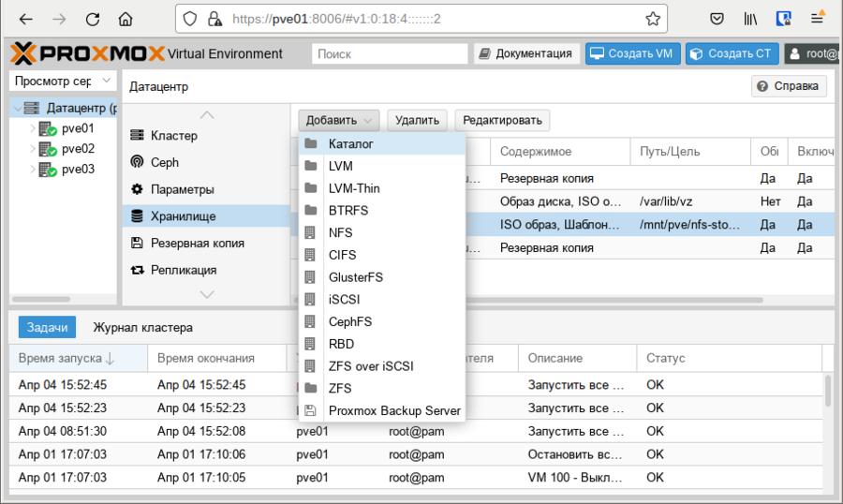Screen dimensions: 843x504
Task: Sort by Время окончания column header
Action: point(217,358)
